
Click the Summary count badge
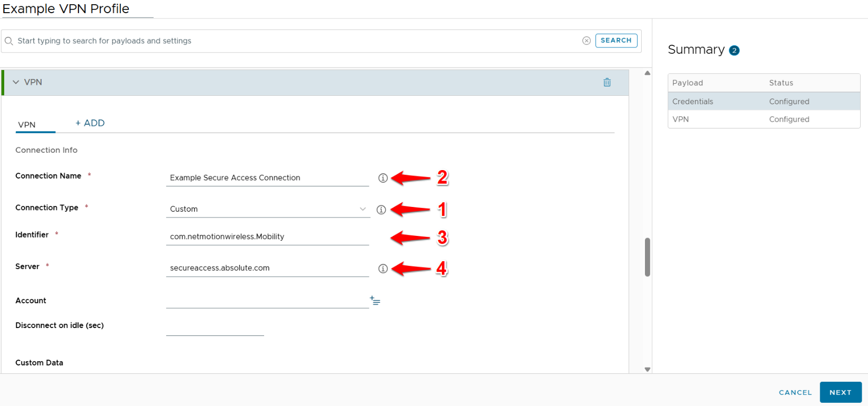tap(734, 51)
